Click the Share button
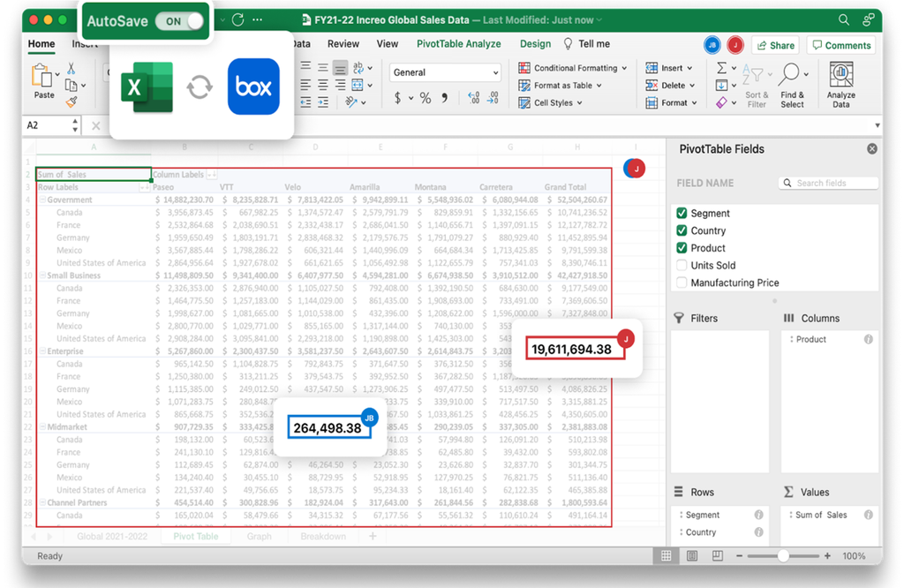904x588 pixels. [774, 46]
